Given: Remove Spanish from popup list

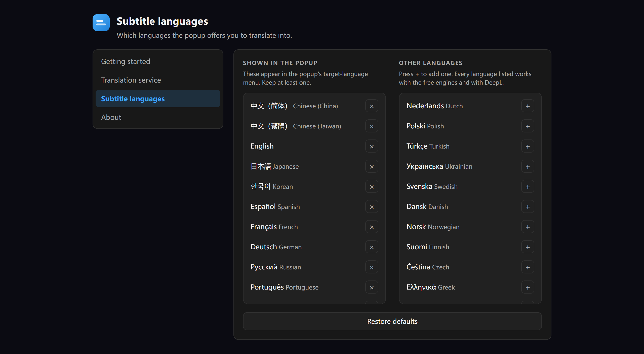Looking at the screenshot, I should pyautogui.click(x=372, y=207).
